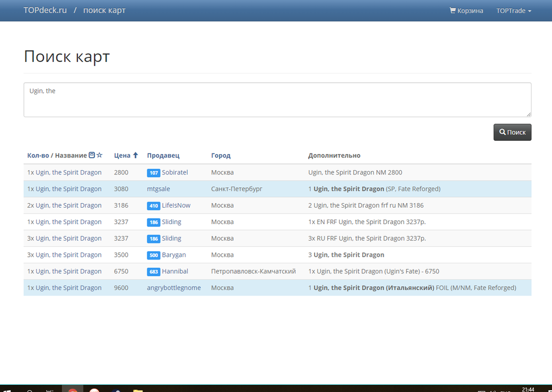Click the sort arrow next to Цена
Screen dimensions: 552x392
tap(136, 156)
